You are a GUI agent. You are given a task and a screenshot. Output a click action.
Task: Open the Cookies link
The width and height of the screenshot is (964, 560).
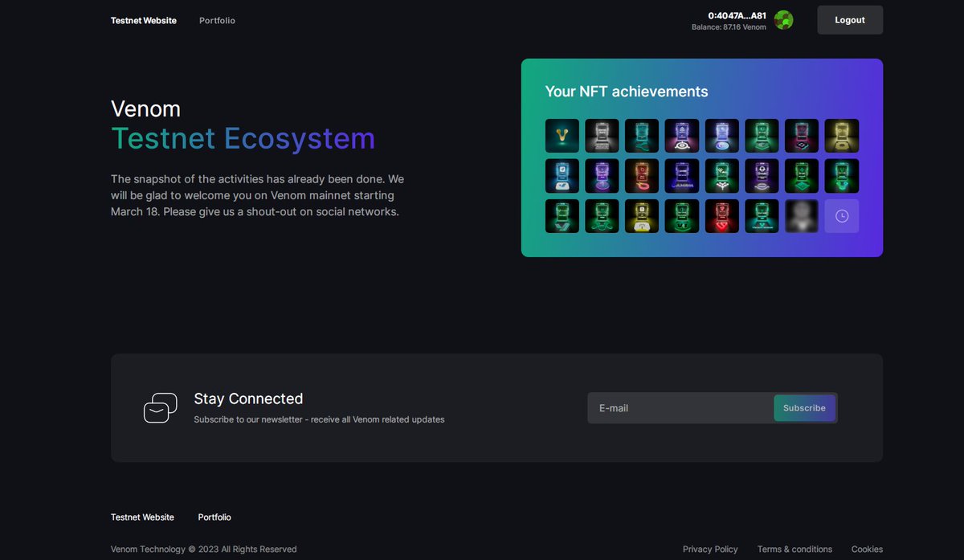(867, 550)
